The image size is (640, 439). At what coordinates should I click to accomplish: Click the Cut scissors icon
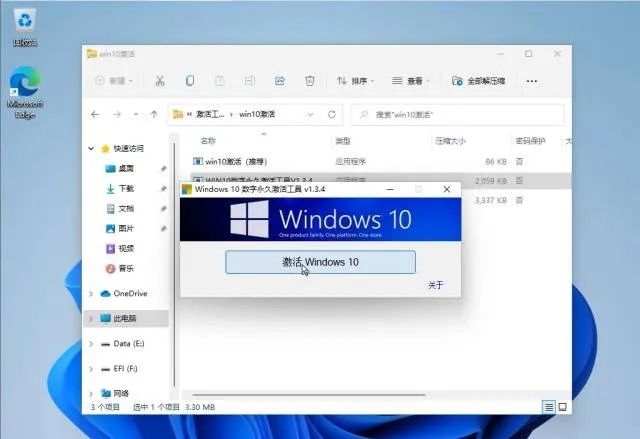(160, 81)
